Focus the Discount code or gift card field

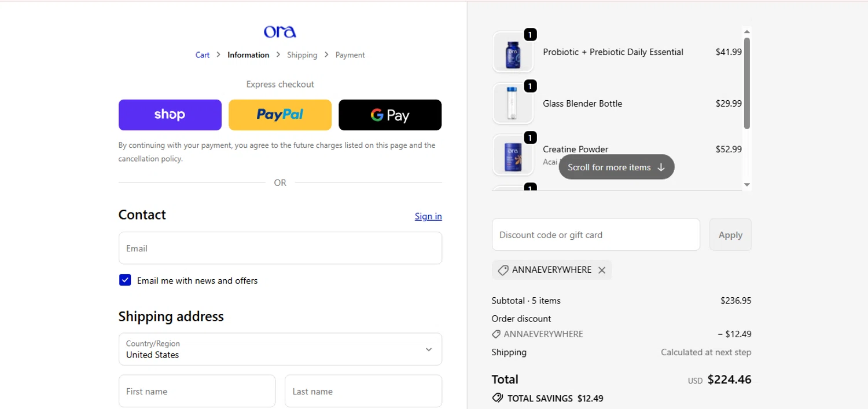[x=596, y=235]
